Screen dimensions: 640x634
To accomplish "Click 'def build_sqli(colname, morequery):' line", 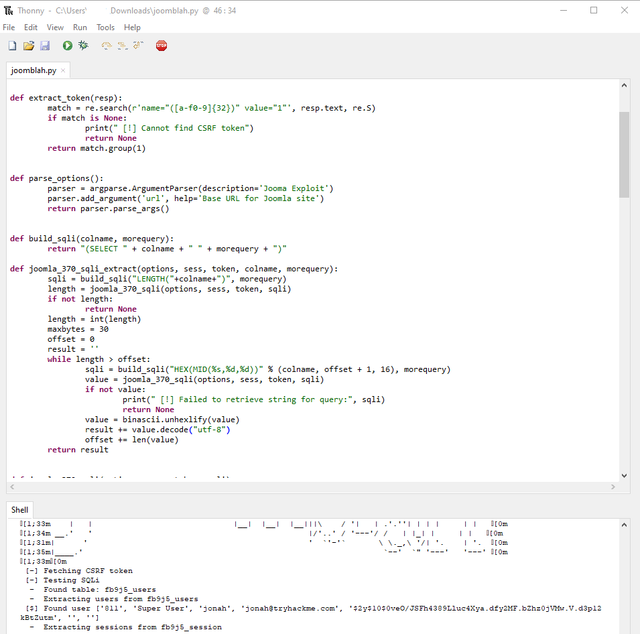I will pos(91,238).
